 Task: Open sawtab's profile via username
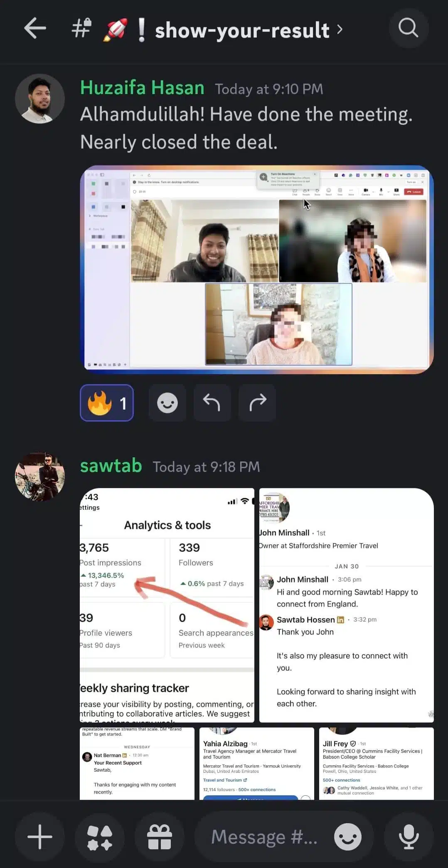point(111,466)
